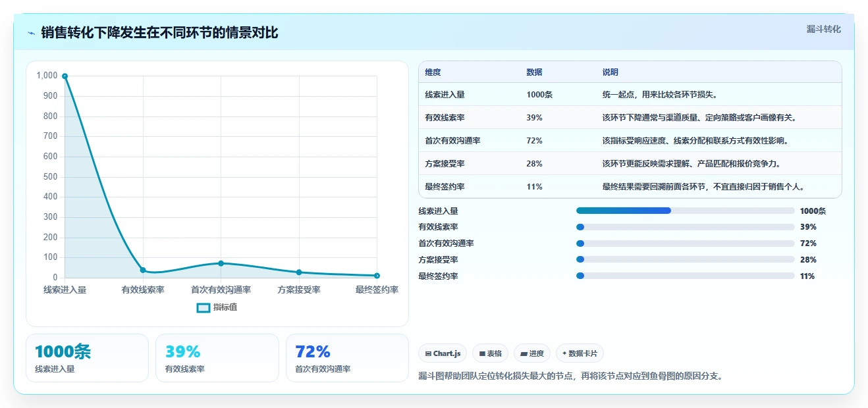Click the chart point above 有效线索率

[143, 270]
